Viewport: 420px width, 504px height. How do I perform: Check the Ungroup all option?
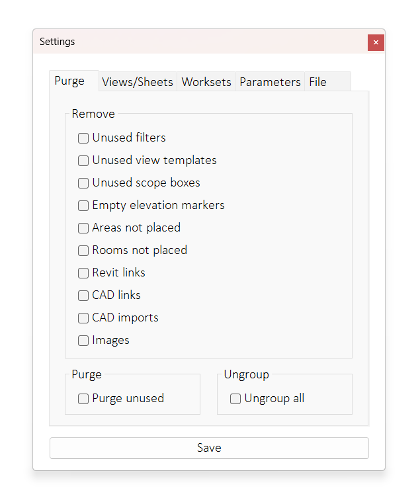click(235, 399)
